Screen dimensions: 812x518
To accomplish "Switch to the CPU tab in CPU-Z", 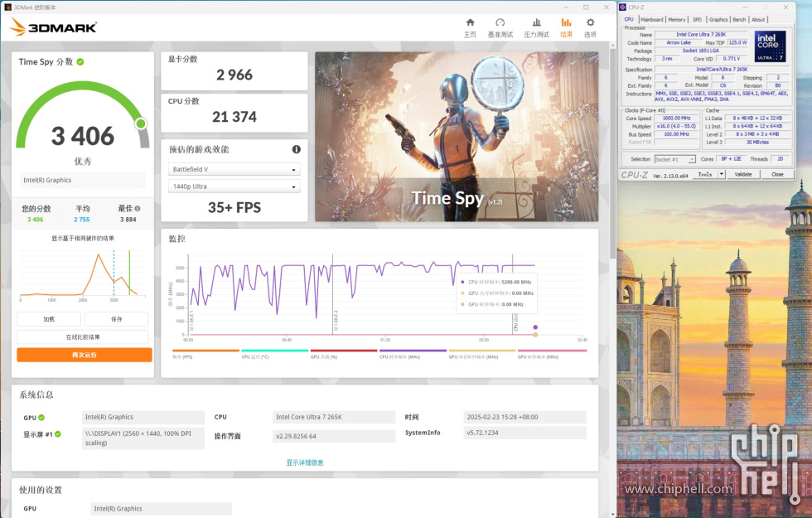I will tap(629, 20).
